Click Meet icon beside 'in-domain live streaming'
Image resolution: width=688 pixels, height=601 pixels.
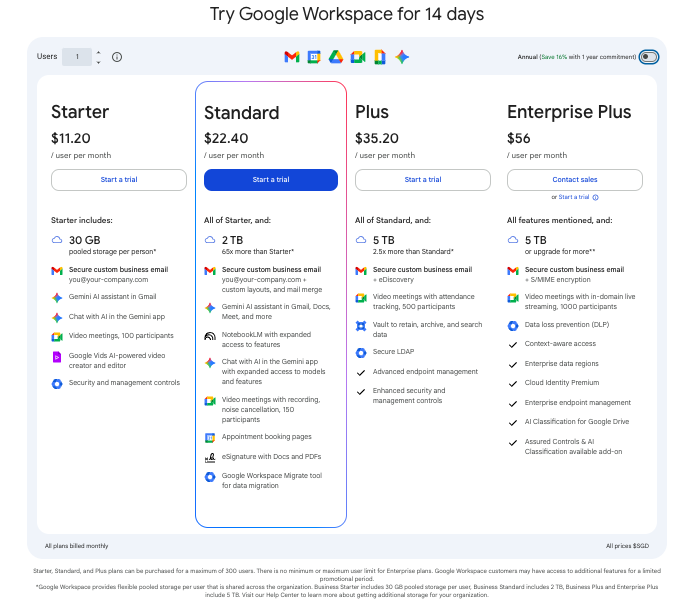[x=513, y=298]
